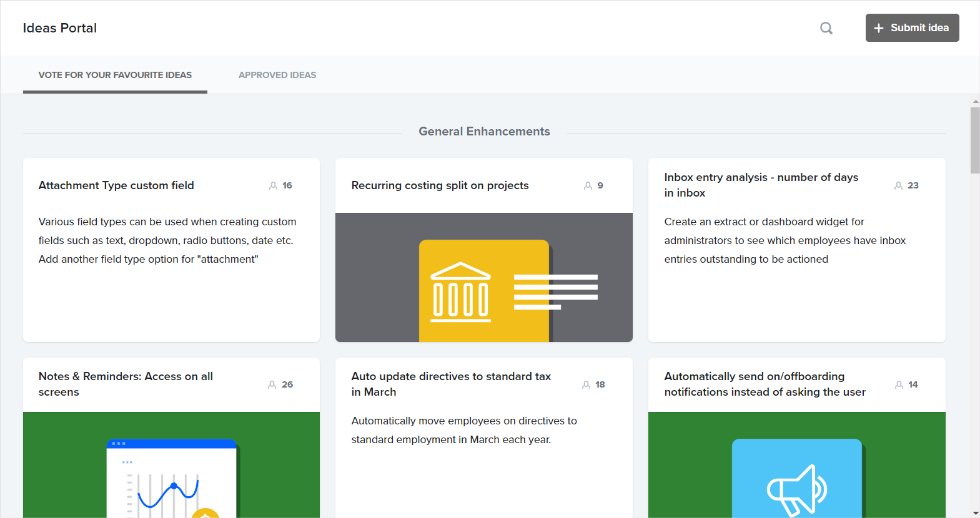980x518 pixels.
Task: Select the Vote For Your Favourite Ideas tab
Action: tap(115, 75)
